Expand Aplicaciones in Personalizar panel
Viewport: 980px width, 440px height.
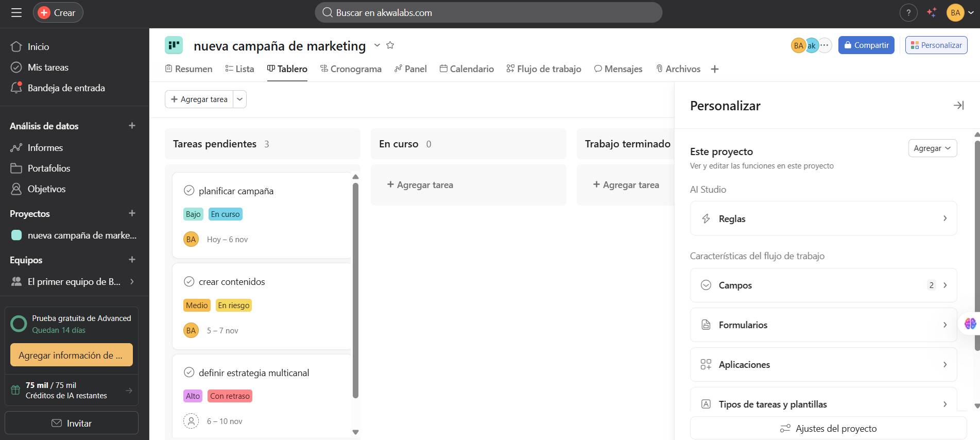(823, 364)
